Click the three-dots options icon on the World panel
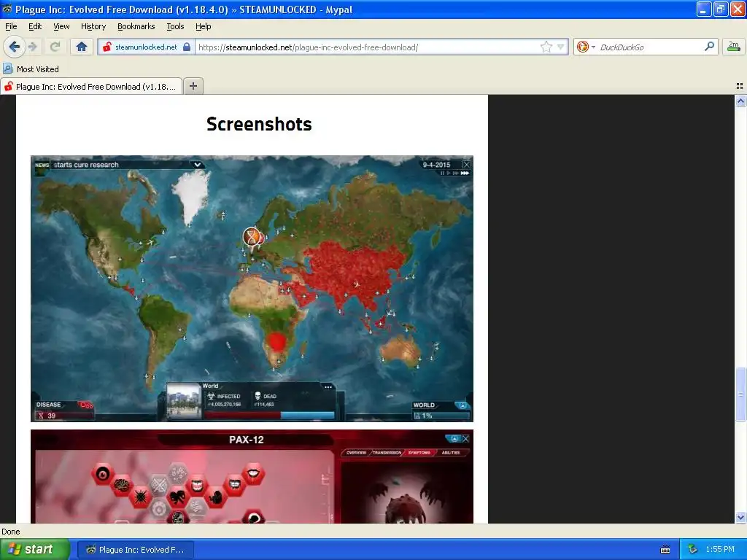Image resolution: width=747 pixels, height=560 pixels. [x=328, y=387]
